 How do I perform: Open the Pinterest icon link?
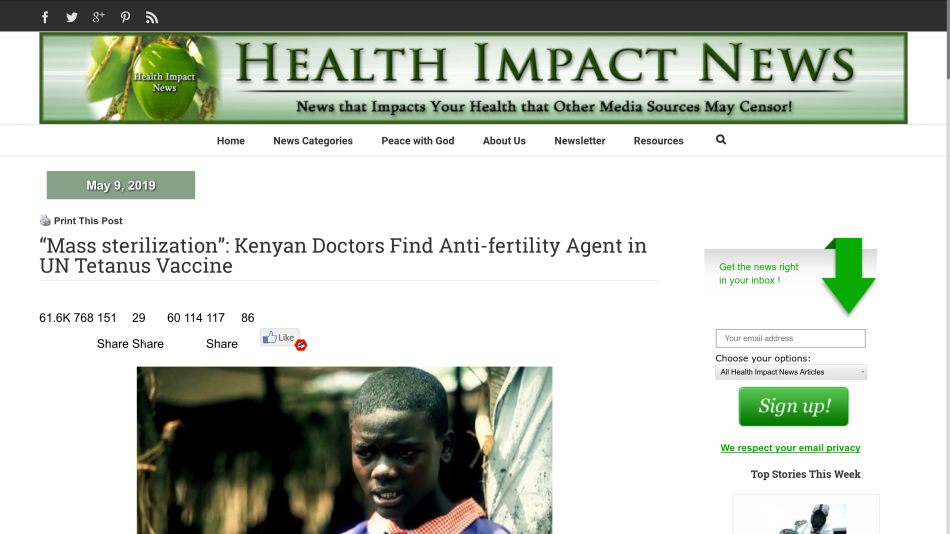pos(125,17)
